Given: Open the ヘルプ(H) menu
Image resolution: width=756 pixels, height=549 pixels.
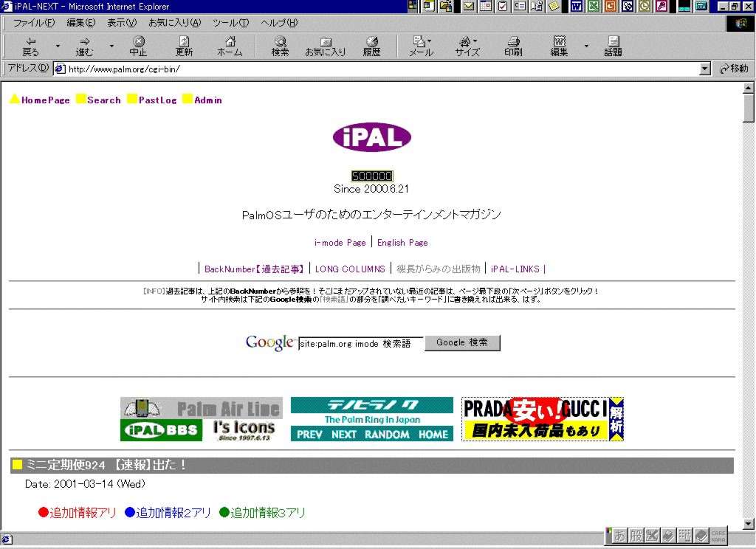Looking at the screenshot, I should 279,23.
